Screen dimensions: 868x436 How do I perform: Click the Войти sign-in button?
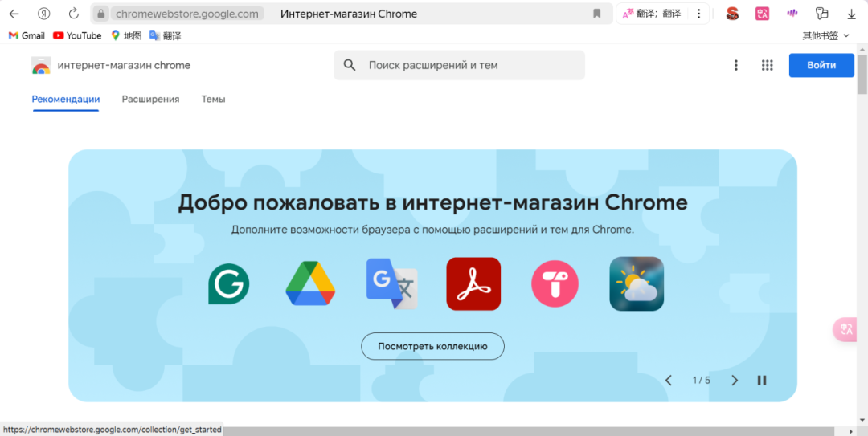[821, 65]
